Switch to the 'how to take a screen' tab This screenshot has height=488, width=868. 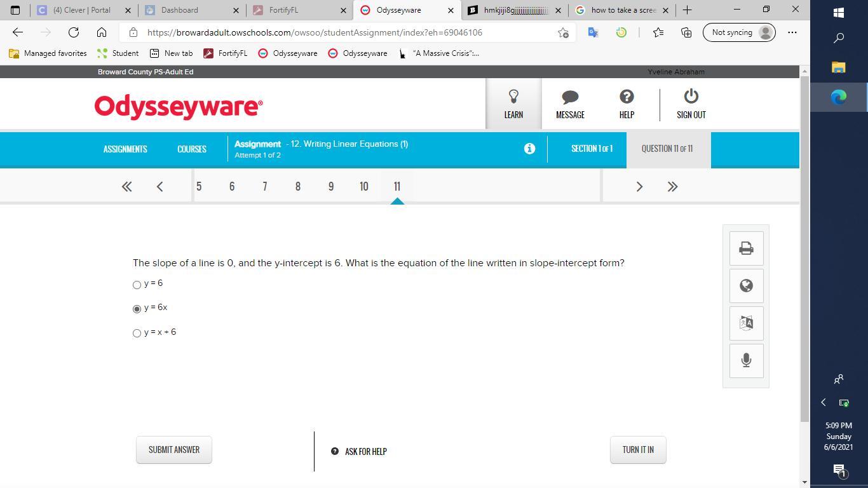click(x=623, y=10)
